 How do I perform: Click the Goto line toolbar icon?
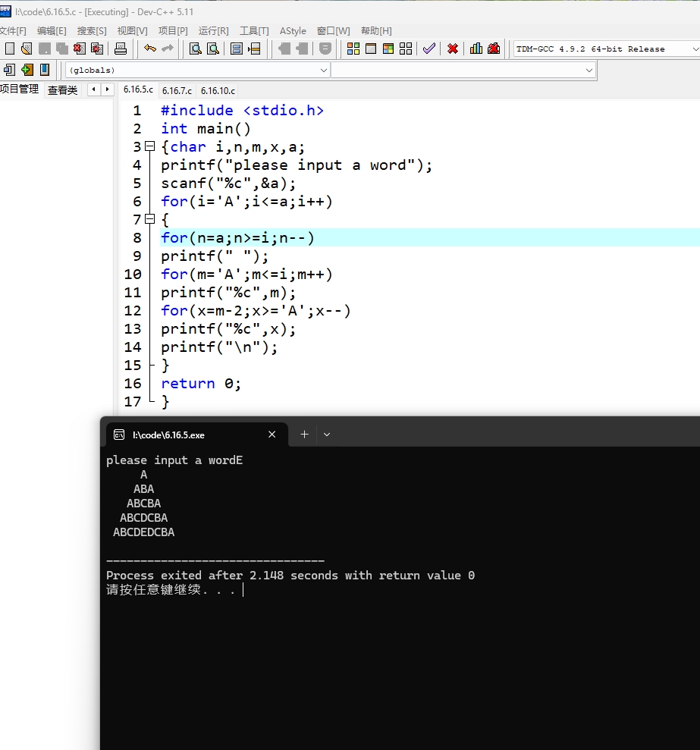coord(255,49)
